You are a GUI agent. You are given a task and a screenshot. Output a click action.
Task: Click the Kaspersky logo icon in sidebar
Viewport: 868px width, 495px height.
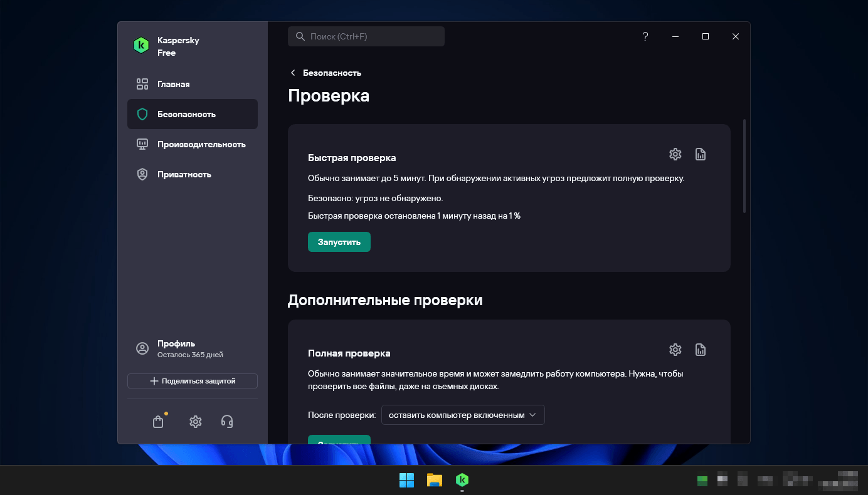(141, 46)
